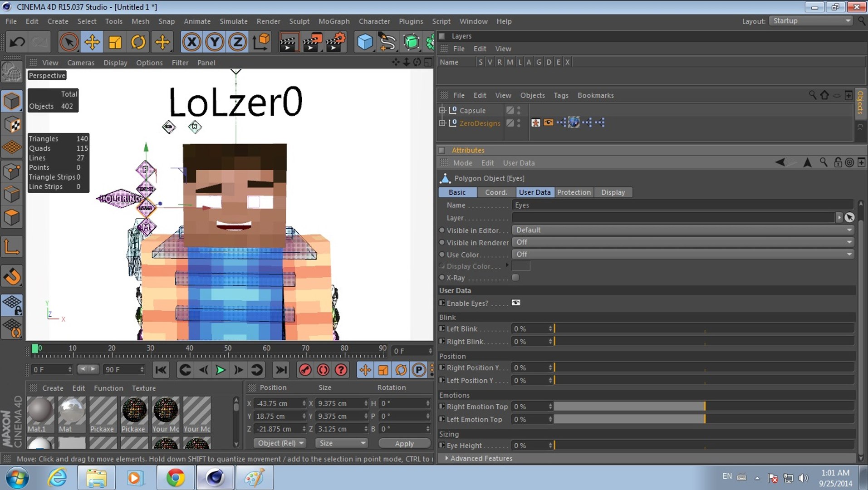Enable Model mode in left sidebar
This screenshot has width=868, height=490.
coord(12,101)
